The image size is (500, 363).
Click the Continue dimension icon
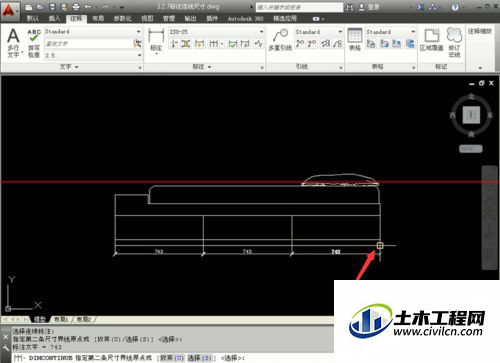(213, 44)
